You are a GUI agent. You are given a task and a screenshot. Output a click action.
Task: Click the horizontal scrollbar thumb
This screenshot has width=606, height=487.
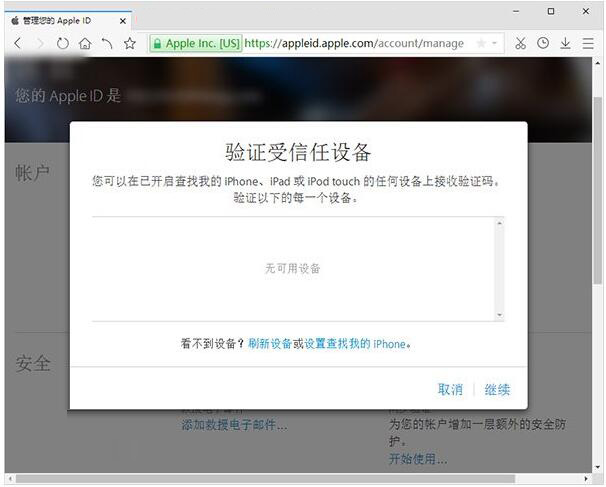(x=265, y=478)
